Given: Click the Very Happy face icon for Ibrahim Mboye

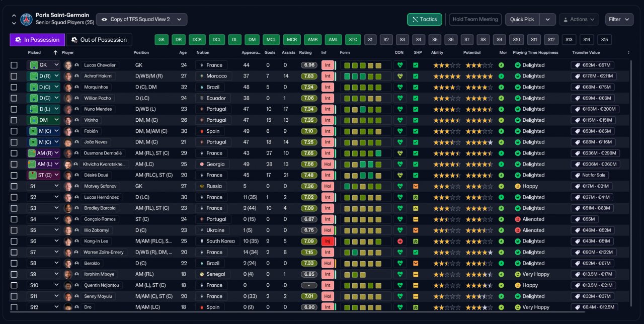Looking at the screenshot, I should point(517,274).
